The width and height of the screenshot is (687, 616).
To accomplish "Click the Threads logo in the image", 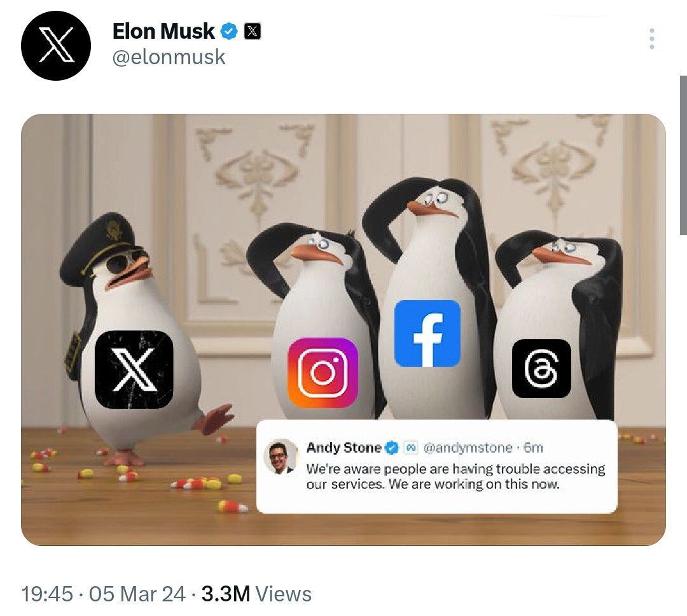I will click(541, 369).
